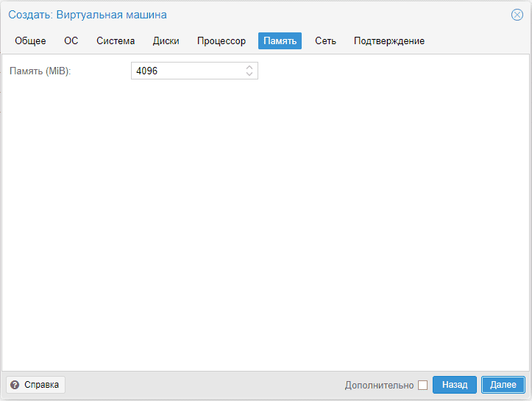Increase memory with the up spinner arrow
Screen dimensions: 532x401
tap(249, 67)
